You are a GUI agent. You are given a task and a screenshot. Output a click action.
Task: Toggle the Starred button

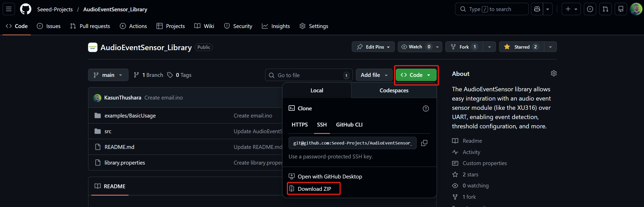coord(521,47)
